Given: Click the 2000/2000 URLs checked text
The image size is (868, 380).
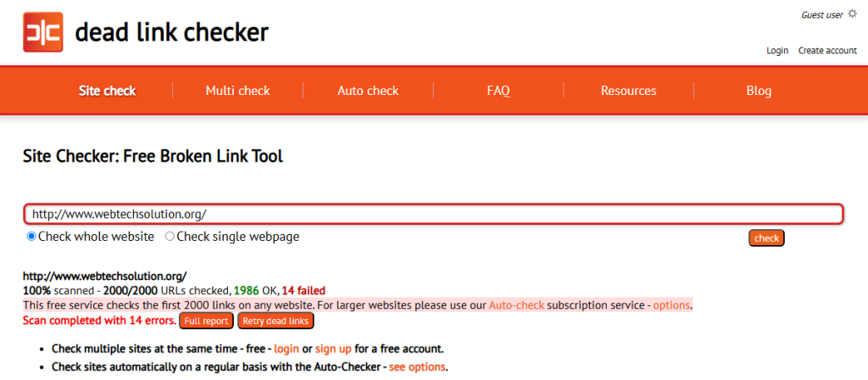Looking at the screenshot, I should coord(167,290).
